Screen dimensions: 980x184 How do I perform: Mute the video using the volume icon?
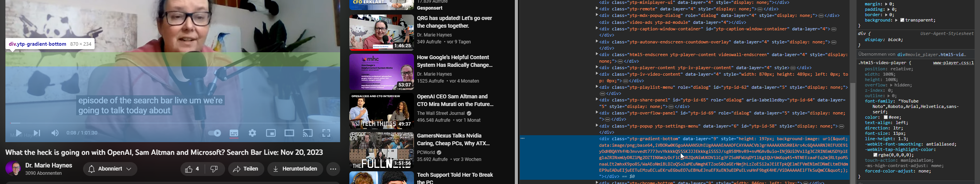[x=55, y=133]
